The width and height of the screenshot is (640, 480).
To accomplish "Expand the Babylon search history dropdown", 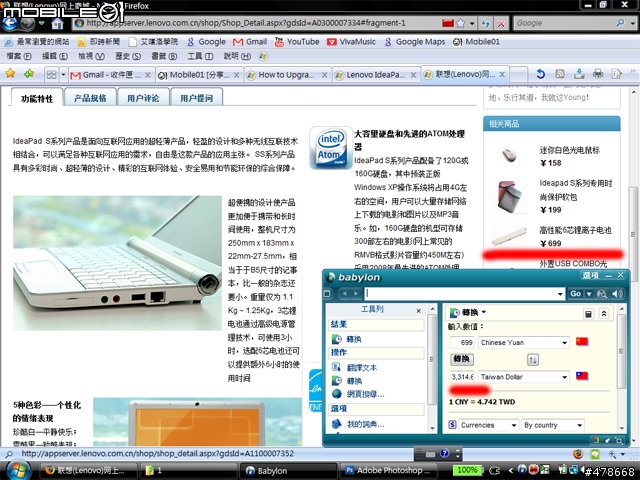I will tap(560, 294).
